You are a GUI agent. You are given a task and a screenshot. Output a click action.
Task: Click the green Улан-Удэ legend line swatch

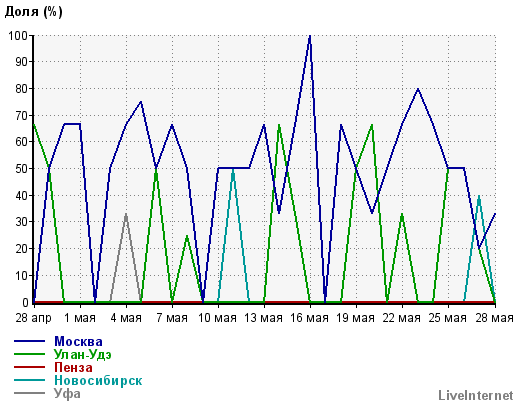click(29, 354)
